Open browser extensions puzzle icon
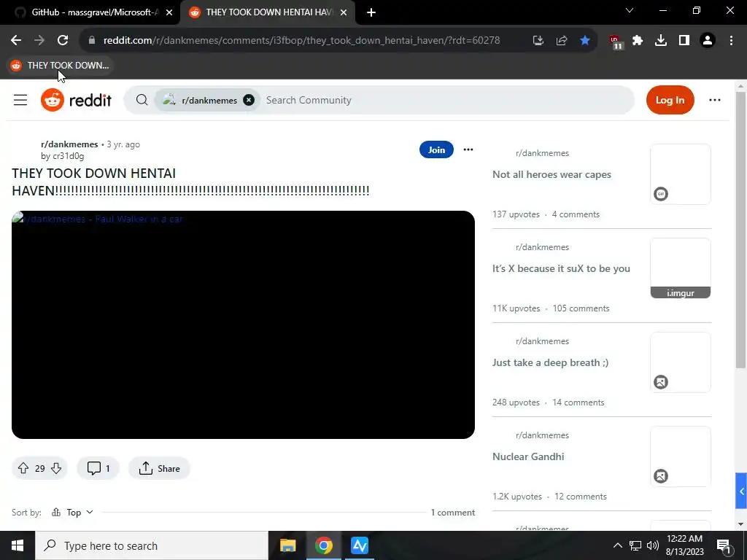747x560 pixels. [x=638, y=41]
